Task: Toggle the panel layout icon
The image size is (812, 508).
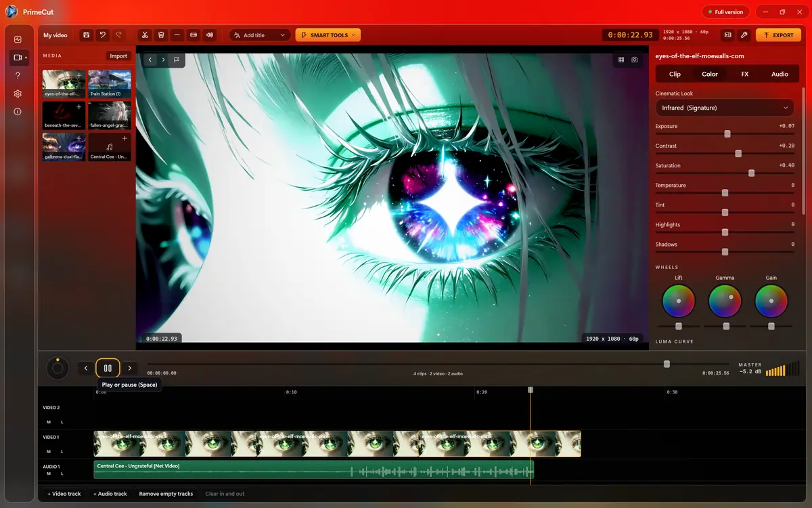Action: tap(728, 35)
